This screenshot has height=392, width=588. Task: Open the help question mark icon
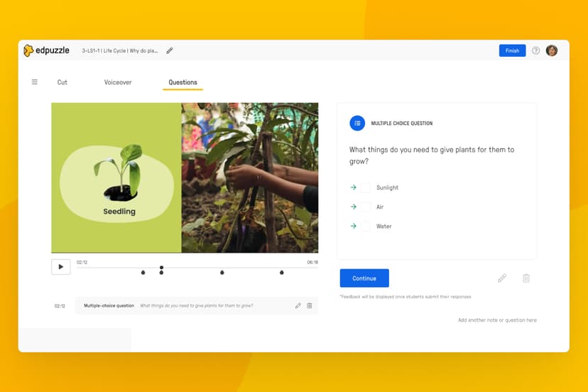pos(536,50)
